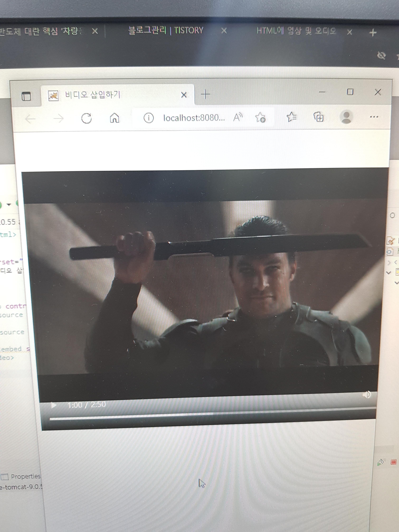399x532 pixels.
Task: Close the HTML에 영상 및 오디오 tab
Action: click(350, 32)
